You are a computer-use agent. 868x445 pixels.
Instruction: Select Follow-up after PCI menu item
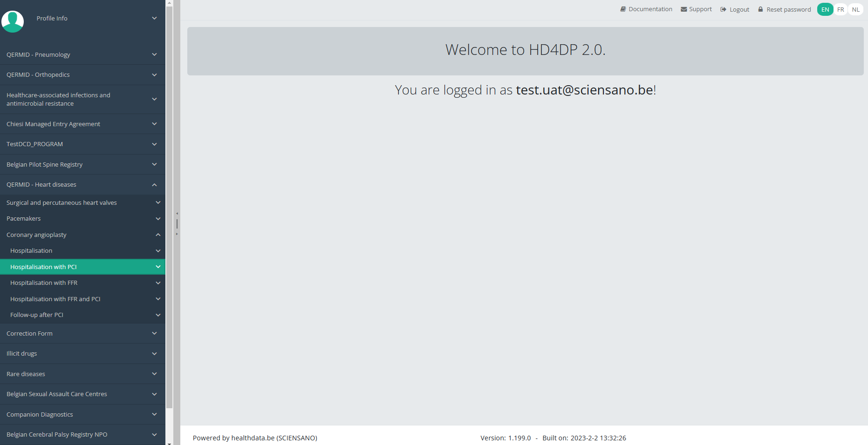click(x=37, y=315)
